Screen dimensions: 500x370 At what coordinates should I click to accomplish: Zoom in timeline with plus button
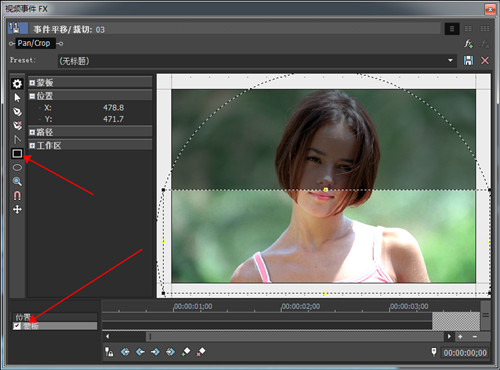pyautogui.click(x=460, y=337)
